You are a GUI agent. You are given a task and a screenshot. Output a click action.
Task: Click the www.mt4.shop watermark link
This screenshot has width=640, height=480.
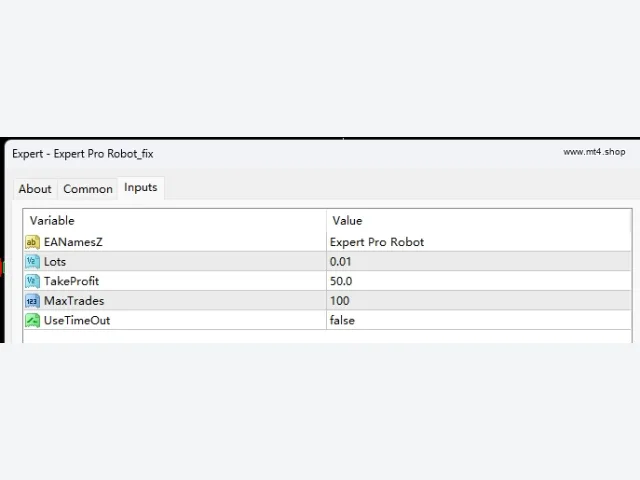594,152
